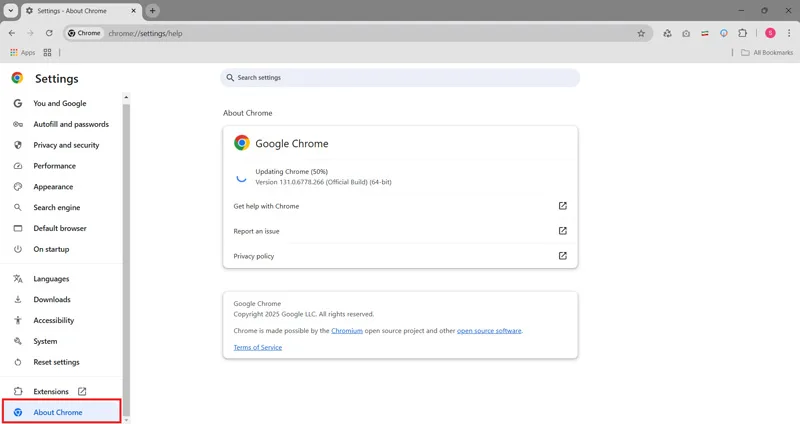This screenshot has height=424, width=800.
Task: Close the Settings - About Chrome tab
Action: click(134, 10)
